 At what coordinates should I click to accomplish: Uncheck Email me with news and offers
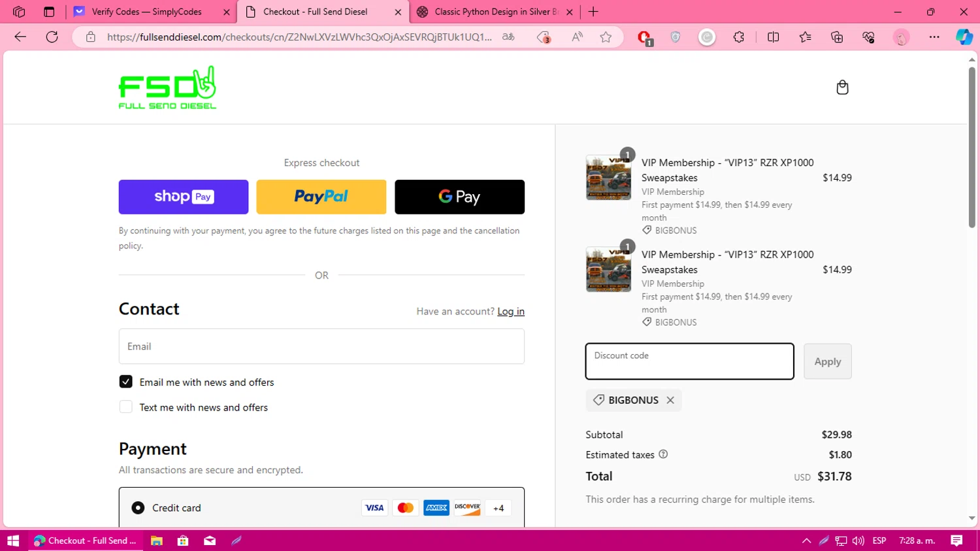click(x=126, y=382)
